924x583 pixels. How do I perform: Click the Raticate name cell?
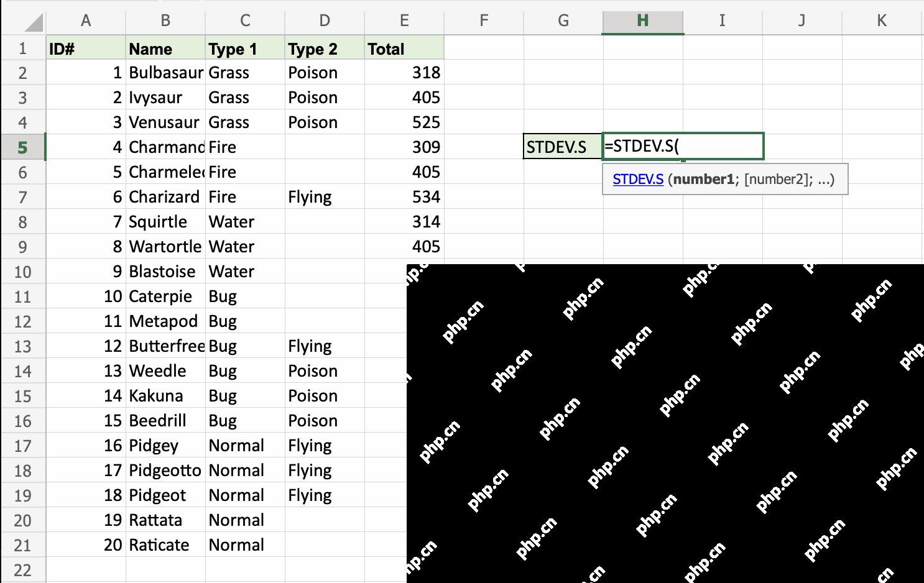coord(165,545)
